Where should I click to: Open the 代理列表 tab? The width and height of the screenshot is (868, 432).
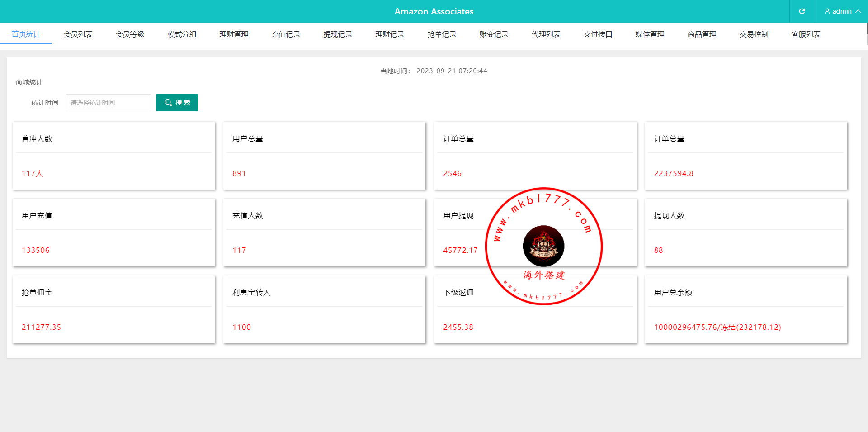(x=546, y=34)
